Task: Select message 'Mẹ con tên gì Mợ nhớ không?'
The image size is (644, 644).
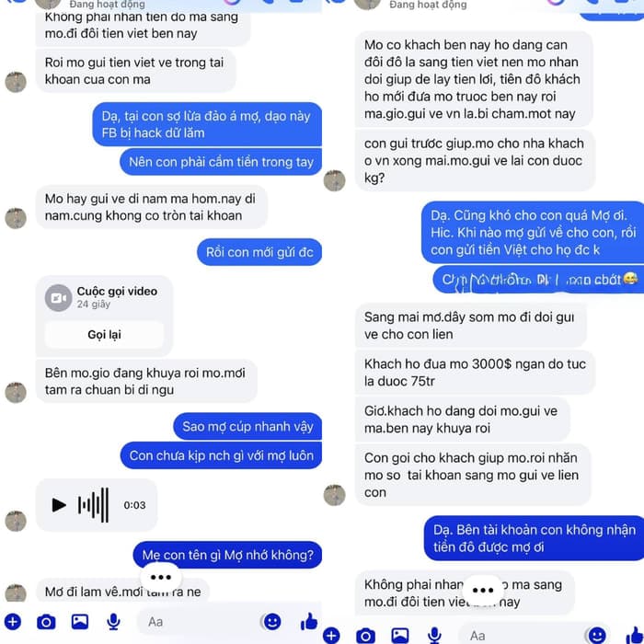Action: pos(227,555)
